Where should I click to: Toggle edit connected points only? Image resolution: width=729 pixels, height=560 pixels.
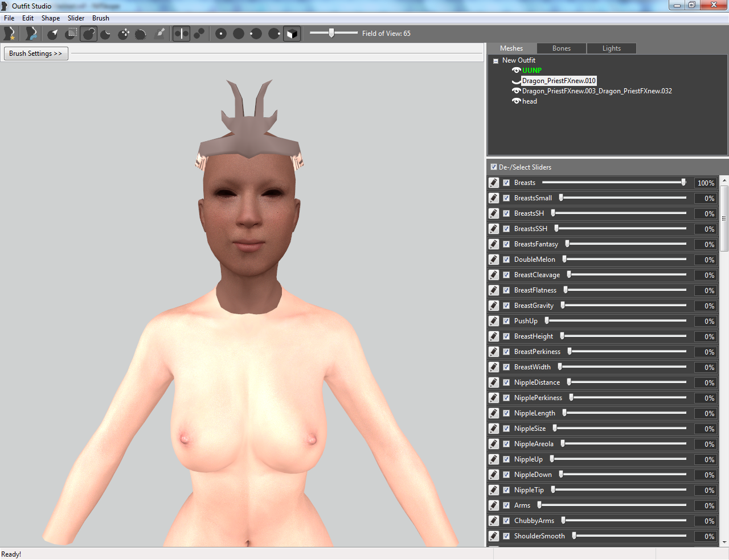(199, 34)
